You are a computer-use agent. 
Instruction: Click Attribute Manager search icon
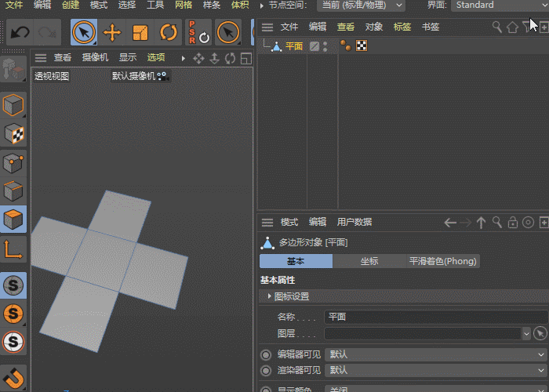coord(496,222)
